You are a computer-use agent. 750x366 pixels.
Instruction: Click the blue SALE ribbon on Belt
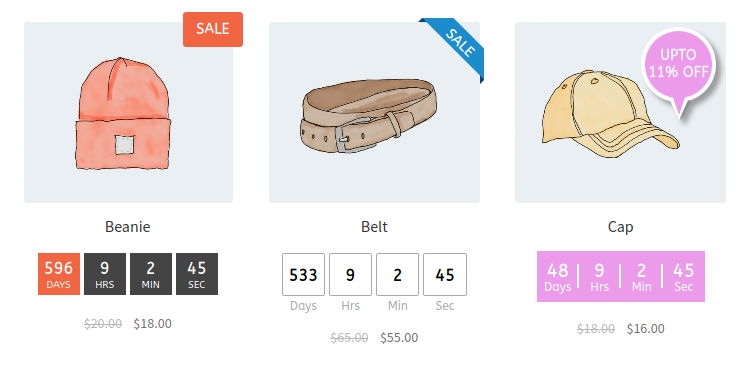click(456, 45)
